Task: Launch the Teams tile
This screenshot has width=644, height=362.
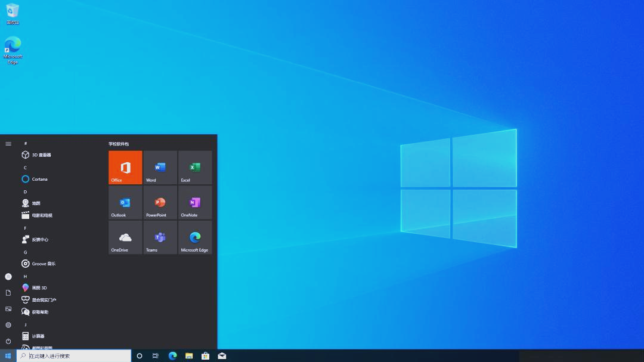Action: [159, 237]
